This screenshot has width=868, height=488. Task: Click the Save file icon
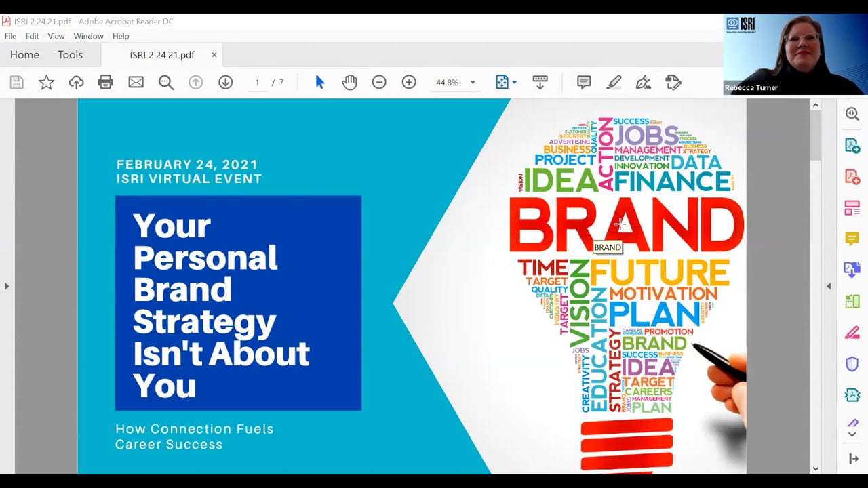(17, 83)
